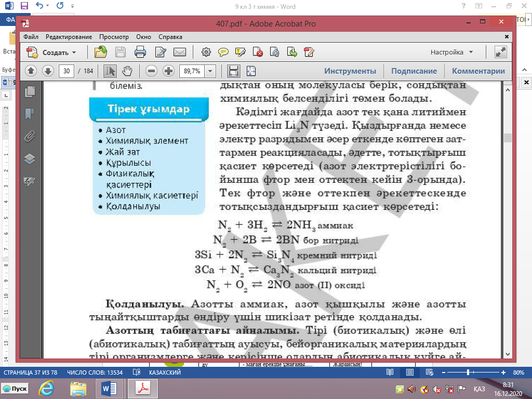
Task: Add a sticky note comment
Action: (x=223, y=52)
